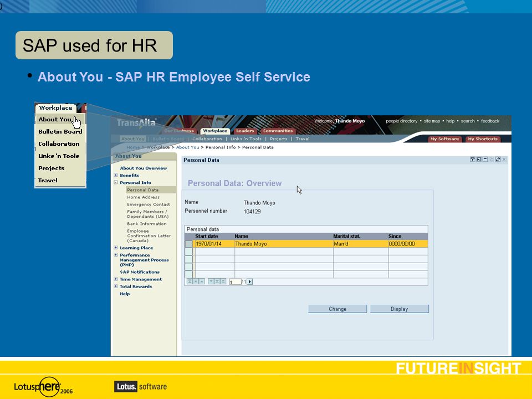Click the TransAlta logo
Image resolution: width=532 pixels, height=399 pixels.
pos(136,122)
